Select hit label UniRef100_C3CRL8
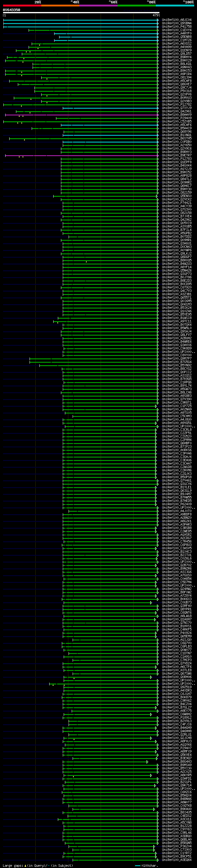 coord(177,430)
